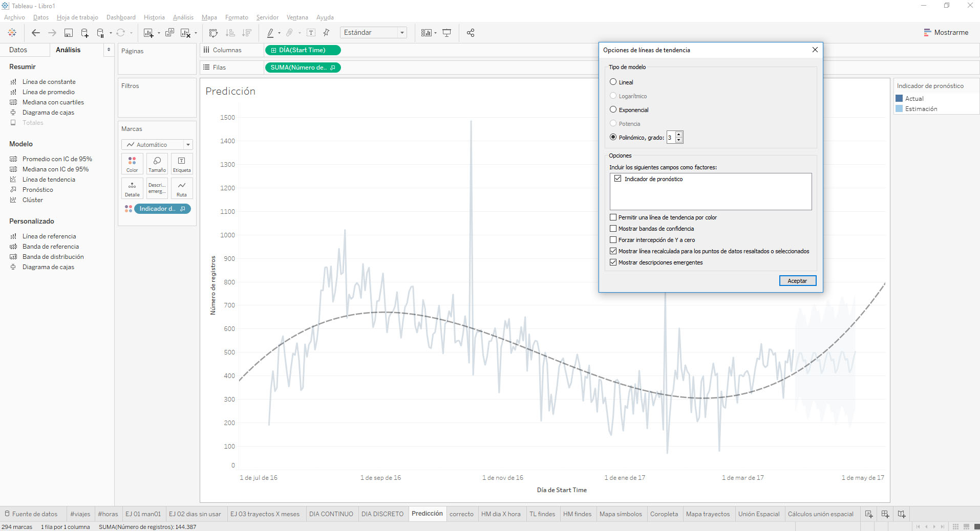This screenshot has width=980, height=531.
Task: Click the Sort Ascending toolbar icon
Action: 230,32
